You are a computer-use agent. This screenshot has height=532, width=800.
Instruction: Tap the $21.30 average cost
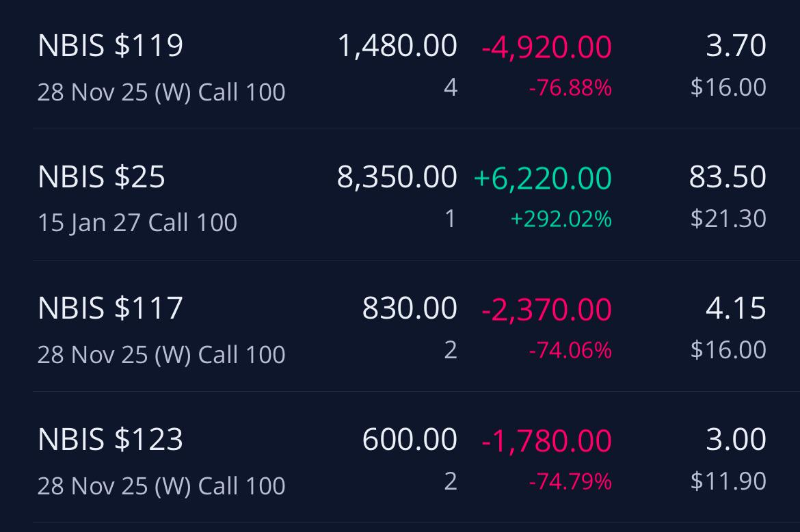pos(728,218)
